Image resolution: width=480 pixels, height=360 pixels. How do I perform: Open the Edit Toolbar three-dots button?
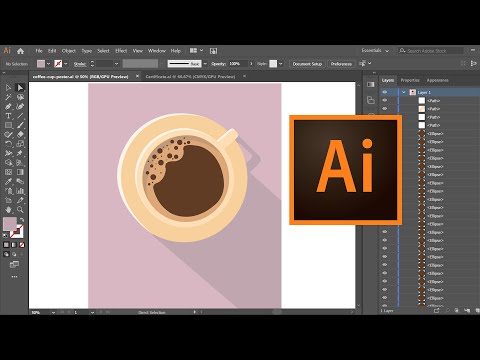tap(14, 277)
